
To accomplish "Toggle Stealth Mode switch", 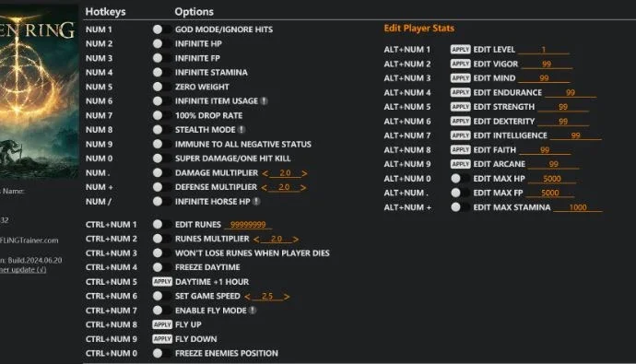I will (162, 130).
